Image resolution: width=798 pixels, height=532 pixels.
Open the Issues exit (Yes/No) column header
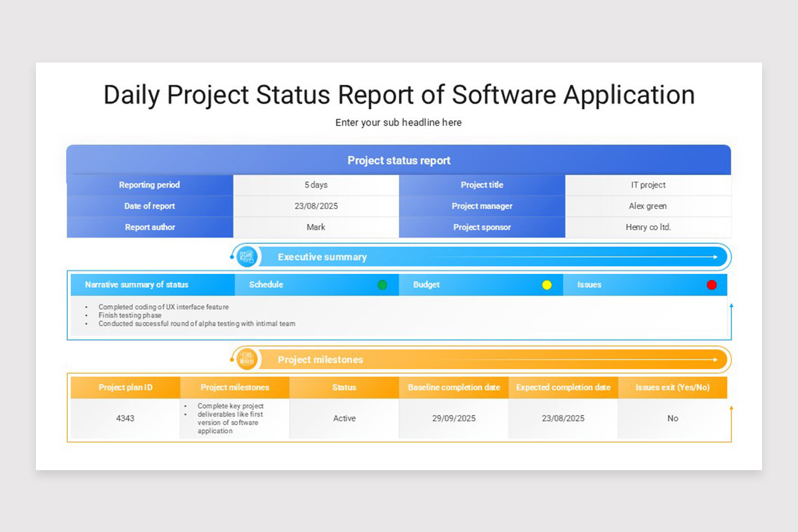pyautogui.click(x=673, y=387)
